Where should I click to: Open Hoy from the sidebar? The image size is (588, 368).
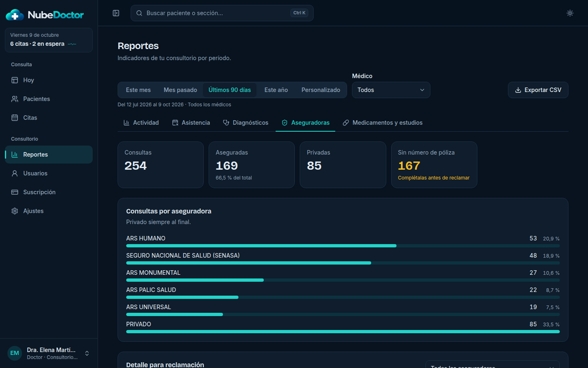coord(49,80)
